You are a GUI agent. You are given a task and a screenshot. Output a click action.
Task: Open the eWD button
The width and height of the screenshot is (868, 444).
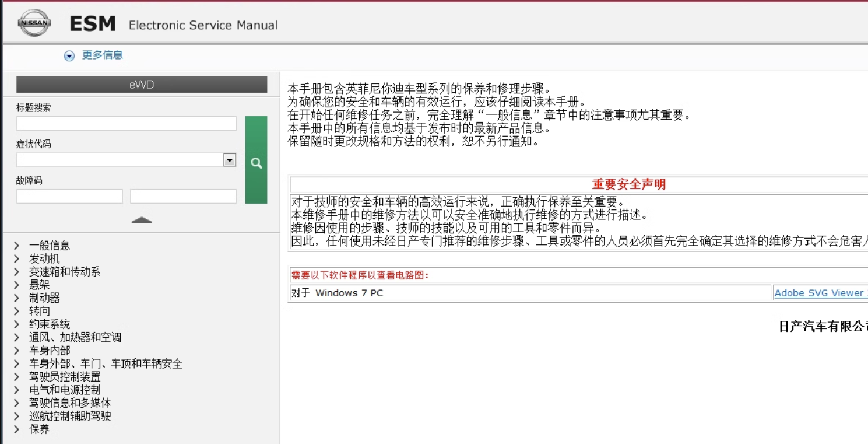point(142,85)
